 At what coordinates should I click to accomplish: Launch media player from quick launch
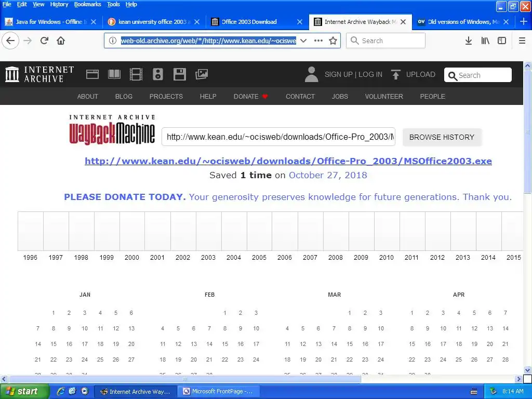point(85,391)
